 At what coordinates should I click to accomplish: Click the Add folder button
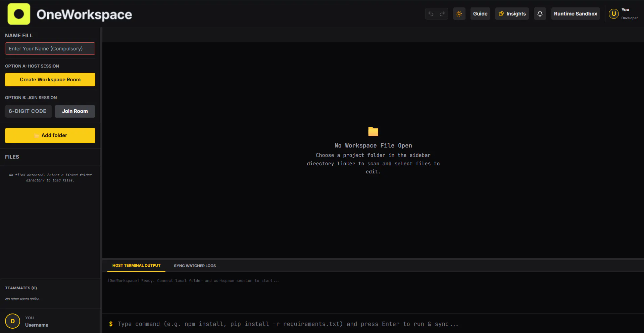pos(50,135)
